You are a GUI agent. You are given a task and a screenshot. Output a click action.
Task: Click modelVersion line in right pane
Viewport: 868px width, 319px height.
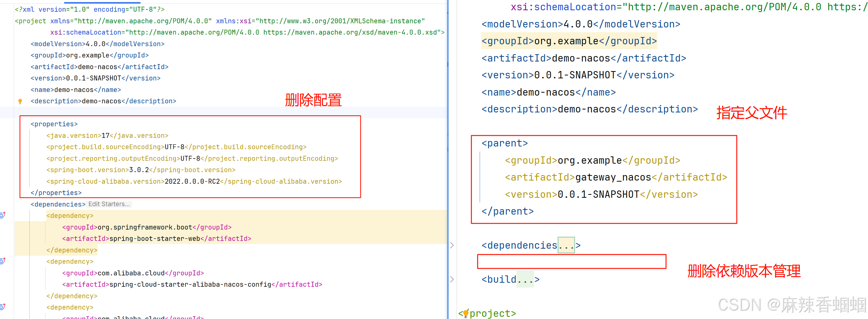(x=581, y=24)
